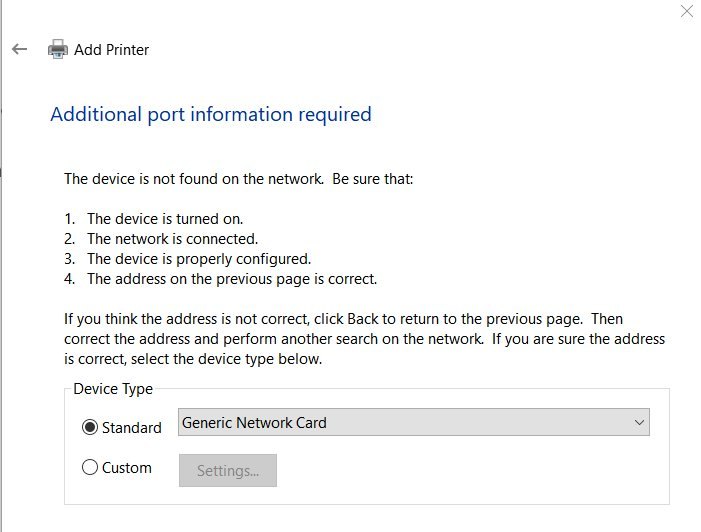
Task: Choose the Custom device type radio button
Action: [x=90, y=467]
